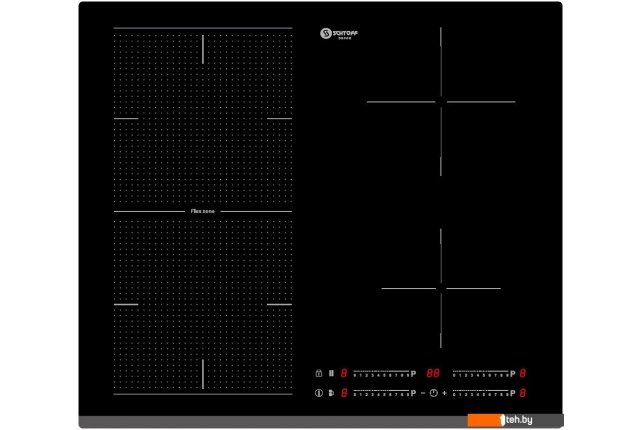This screenshot has width=640, height=430.
Task: Tap the lower-left power level slider
Action: [383, 392]
